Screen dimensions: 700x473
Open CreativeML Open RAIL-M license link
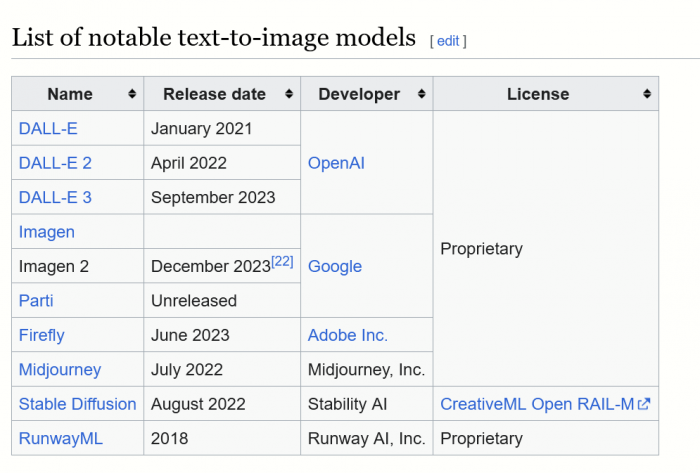coord(537,404)
